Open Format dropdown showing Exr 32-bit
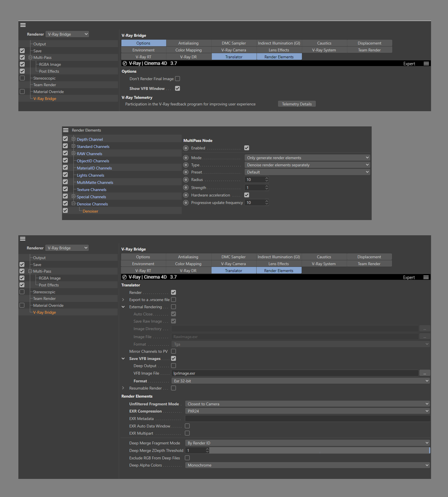The height and width of the screenshot is (497, 448). coord(300,381)
